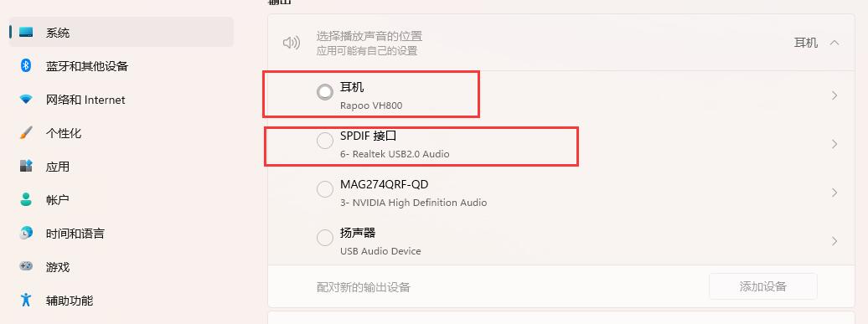This screenshot has width=868, height=324.
Task: Click the System monitor icon in sidebar
Action: click(x=26, y=33)
